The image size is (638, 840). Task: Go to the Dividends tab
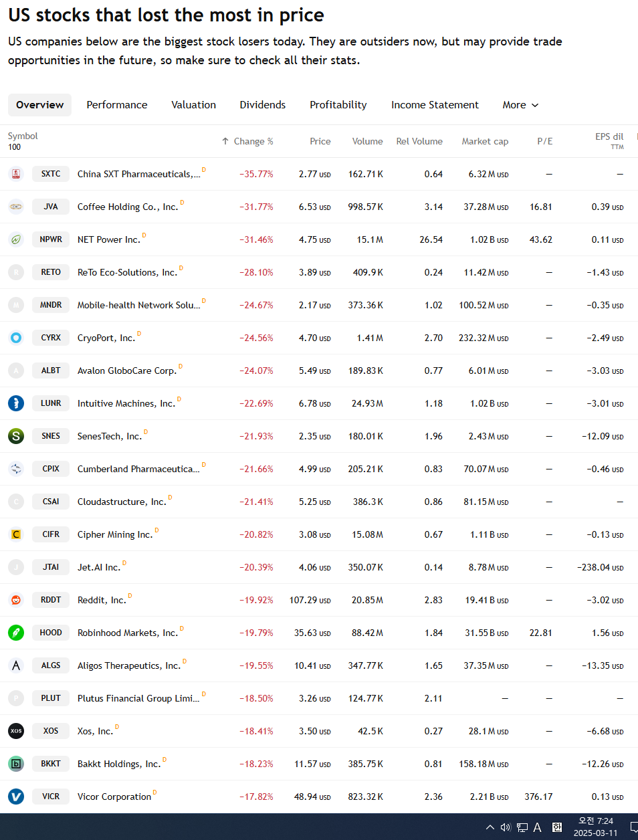click(x=263, y=105)
